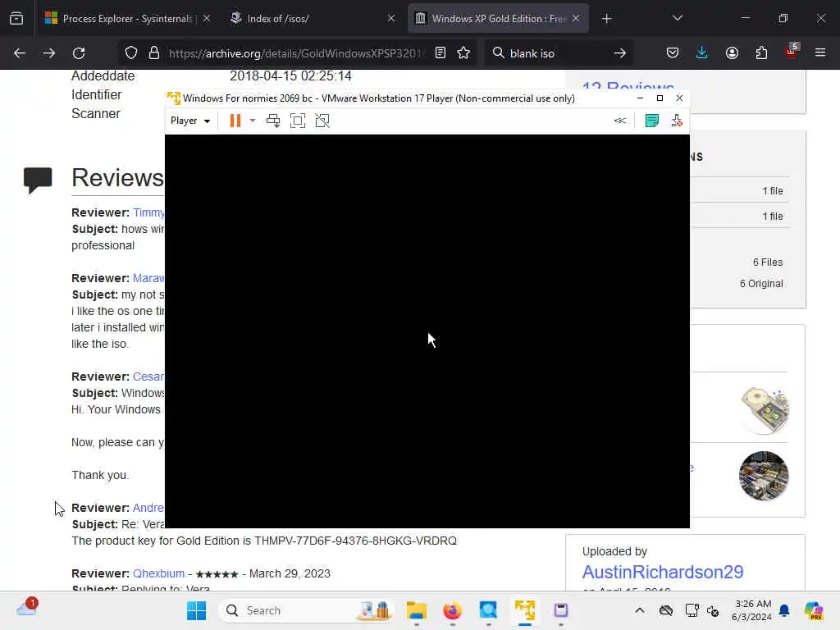Viewport: 840px width, 630px height.
Task: Open reviewer Cesar's profile link
Action: 149,377
